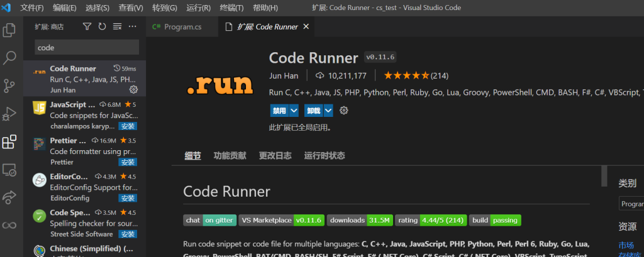644x257 pixels.
Task: Click the large .run extension logo
Action: pyautogui.click(x=219, y=85)
